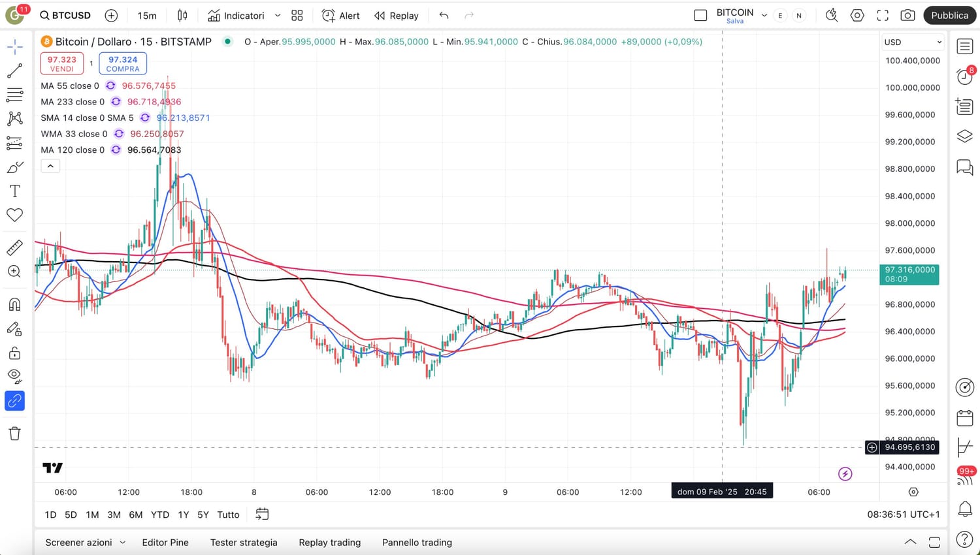Open the BITCOIN layout dropdown arrow

[x=764, y=16]
